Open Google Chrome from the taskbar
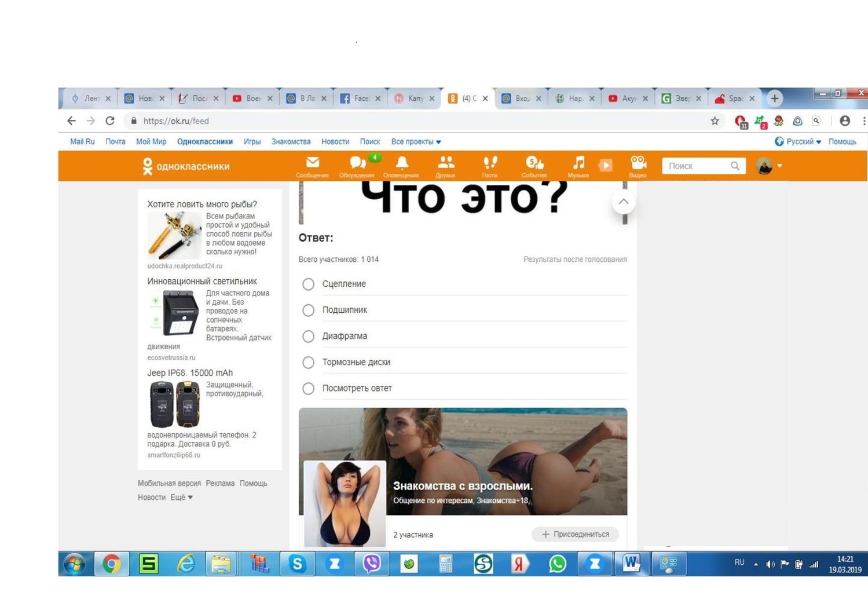This screenshot has width=868, height=614. click(x=112, y=564)
